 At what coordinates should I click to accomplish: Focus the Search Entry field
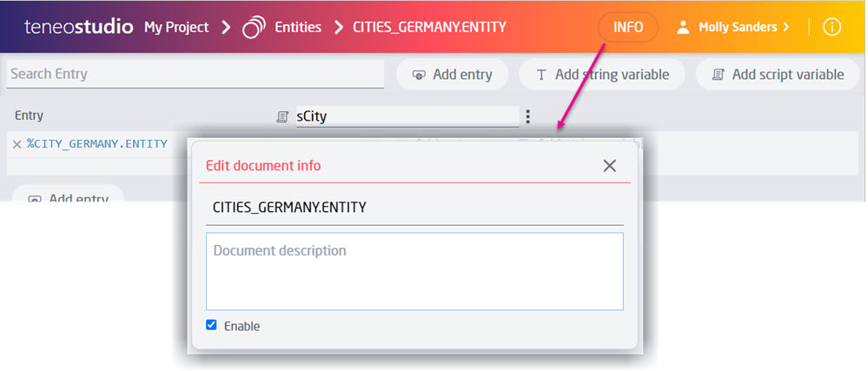click(195, 74)
